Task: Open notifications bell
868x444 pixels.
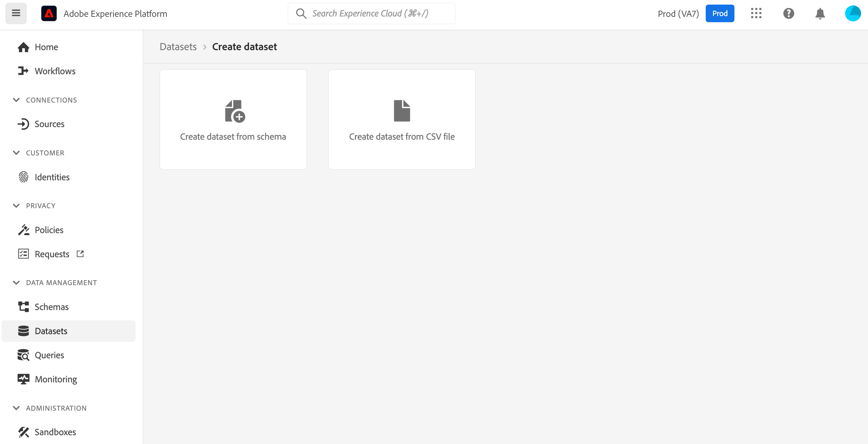Action: (x=820, y=14)
